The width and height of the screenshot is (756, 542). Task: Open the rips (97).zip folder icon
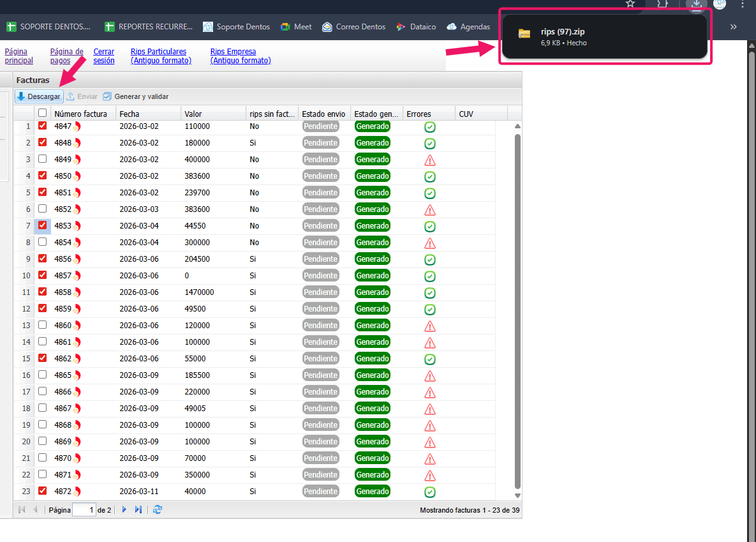tap(524, 34)
